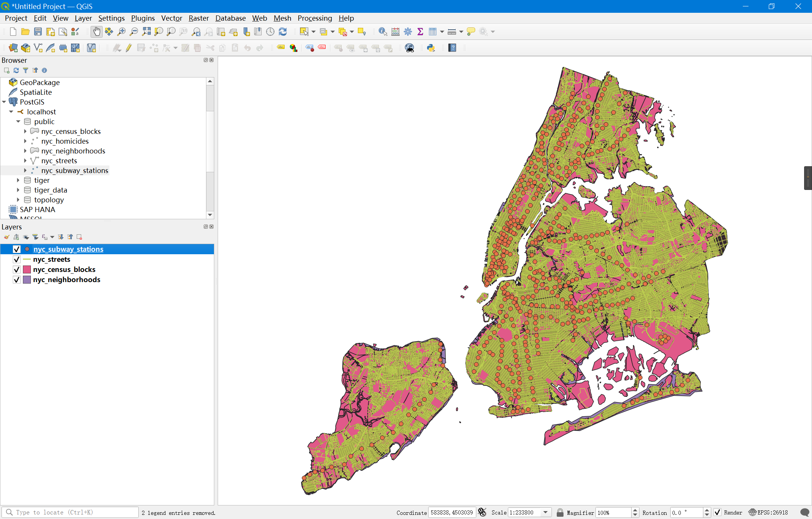The image size is (812, 519).
Task: Click the Save Project floppy icon
Action: pos(38,32)
